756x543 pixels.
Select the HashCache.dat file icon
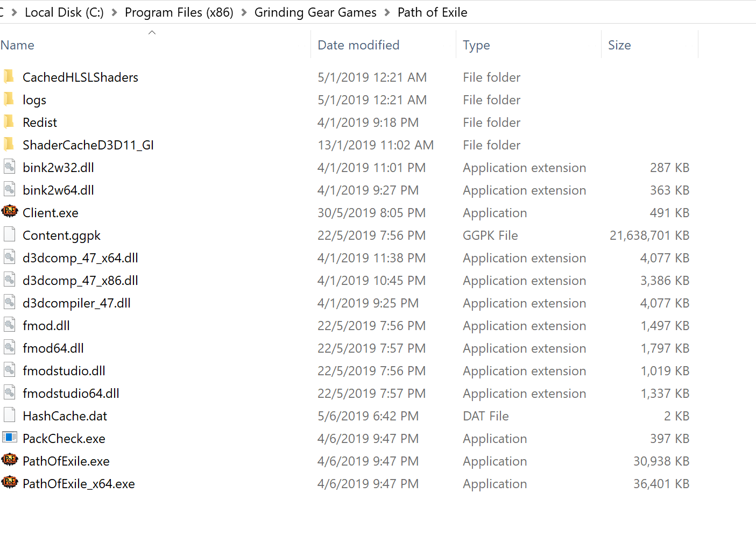pos(9,416)
